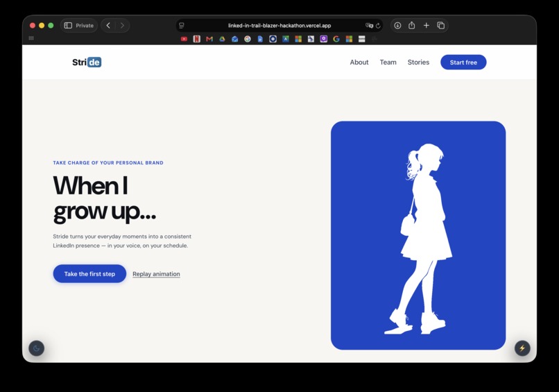Go back to the previous page
Screen dimensions: 559x392
pos(108,26)
